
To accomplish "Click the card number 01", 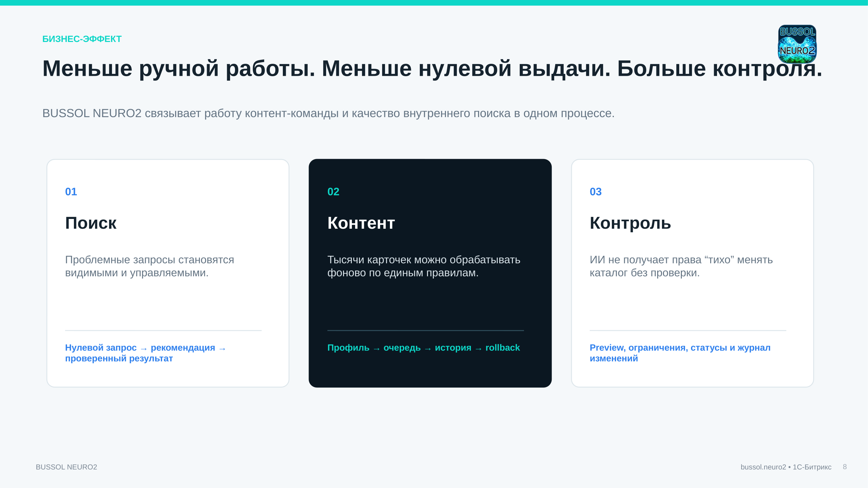I will pos(71,192).
